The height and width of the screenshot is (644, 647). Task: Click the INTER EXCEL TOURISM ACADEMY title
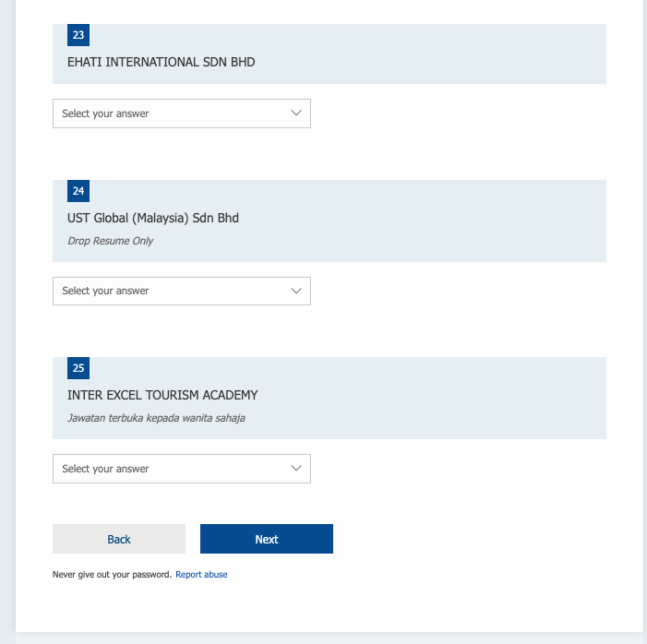pyautogui.click(x=162, y=395)
